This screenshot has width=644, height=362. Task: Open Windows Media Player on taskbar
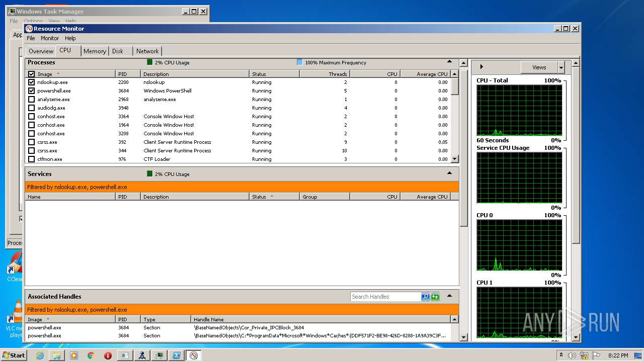click(74, 355)
